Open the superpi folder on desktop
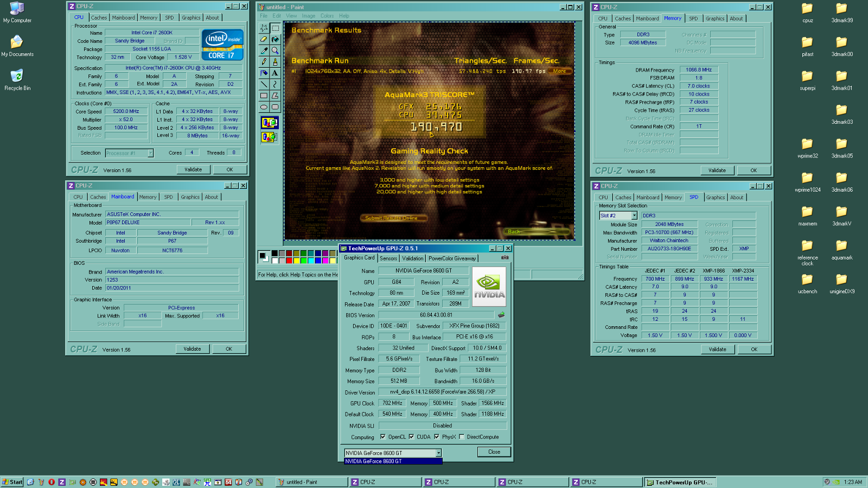 click(807, 80)
